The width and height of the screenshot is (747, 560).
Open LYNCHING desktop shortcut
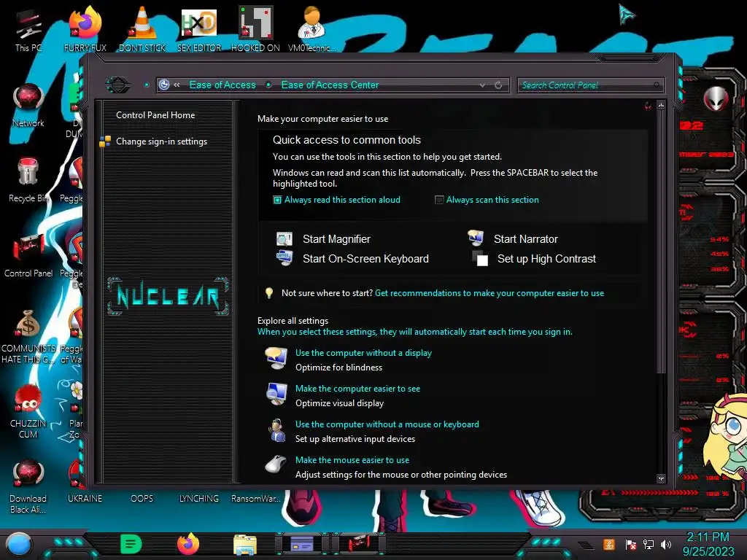point(199,498)
